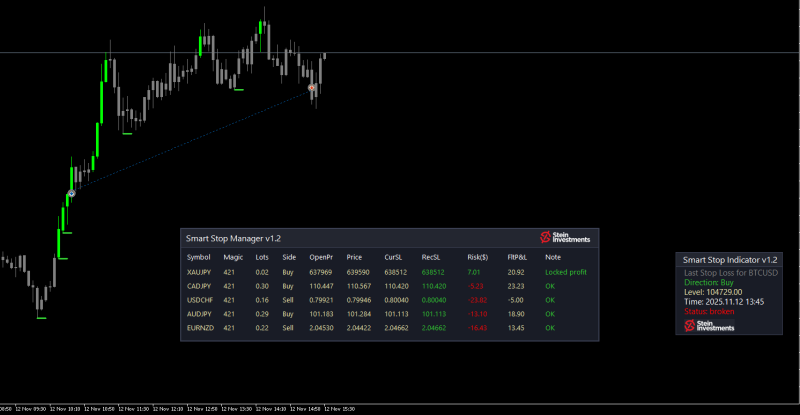Image resolution: width=800 pixels, height=415 pixels.
Task: Click USDCHF lots value 0.16
Action: (262, 300)
